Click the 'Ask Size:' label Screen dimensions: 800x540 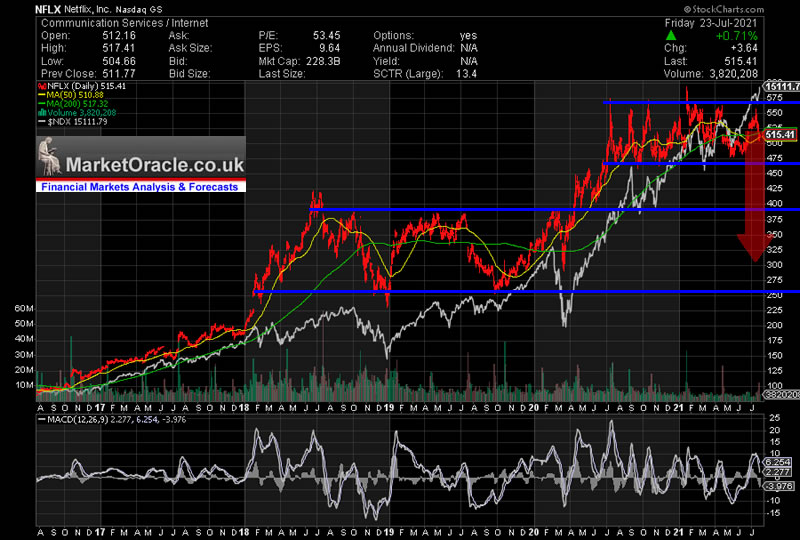190,48
